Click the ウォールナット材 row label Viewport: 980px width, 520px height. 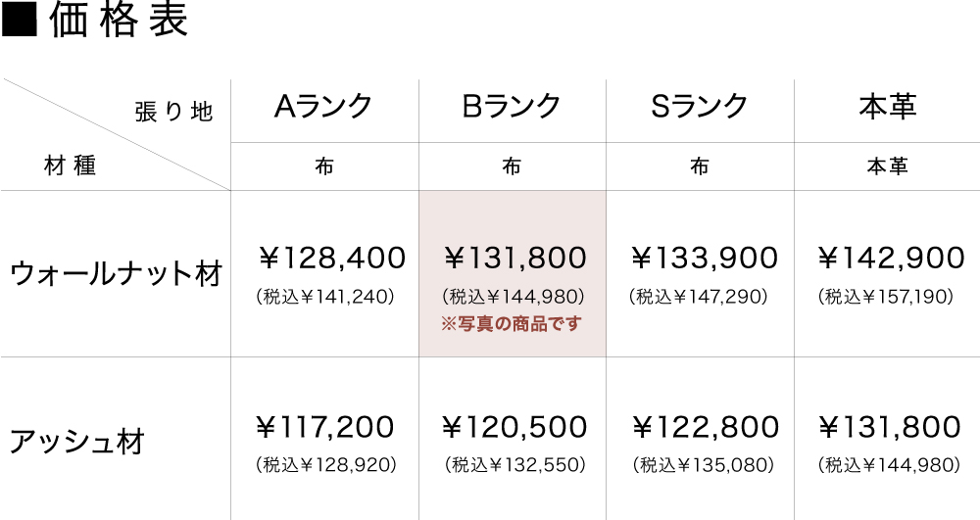115,272
